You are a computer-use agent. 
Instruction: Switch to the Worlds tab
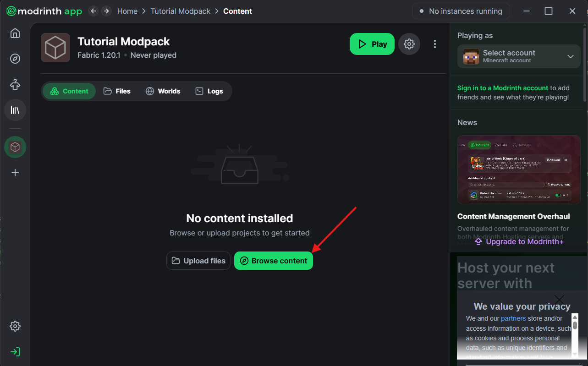[x=163, y=91]
